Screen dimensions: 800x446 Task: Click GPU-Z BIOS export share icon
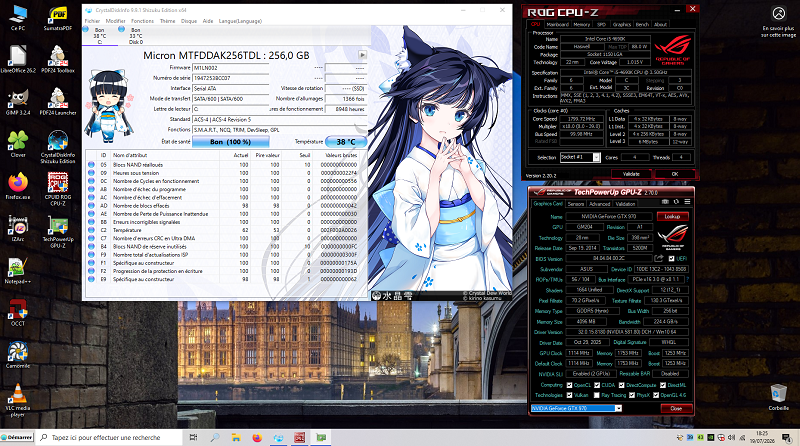tap(659, 258)
